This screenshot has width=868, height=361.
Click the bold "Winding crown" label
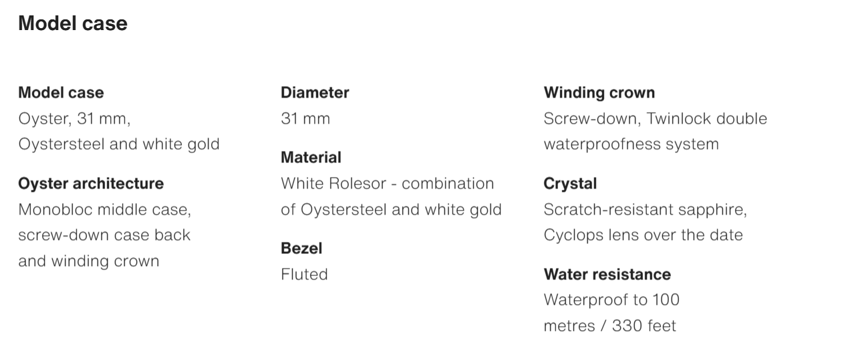(599, 92)
